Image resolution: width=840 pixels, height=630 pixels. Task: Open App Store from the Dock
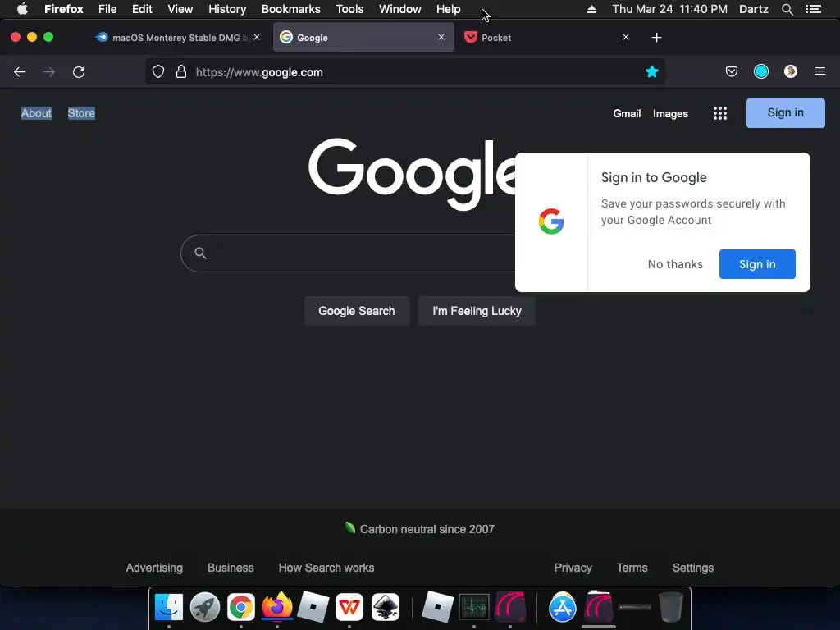tap(563, 607)
